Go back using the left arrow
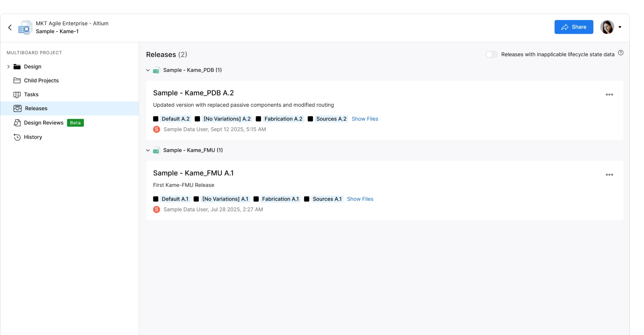This screenshot has height=335, width=644. [x=10, y=27]
